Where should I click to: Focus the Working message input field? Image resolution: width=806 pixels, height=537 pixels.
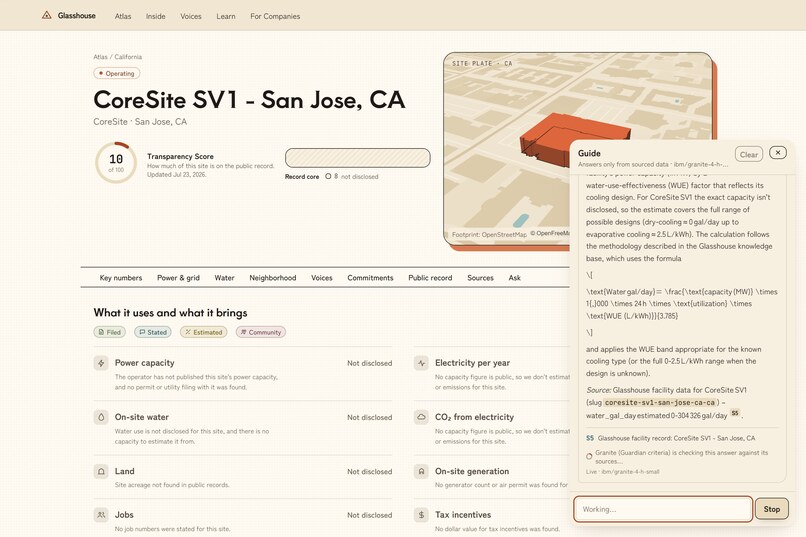(663, 509)
